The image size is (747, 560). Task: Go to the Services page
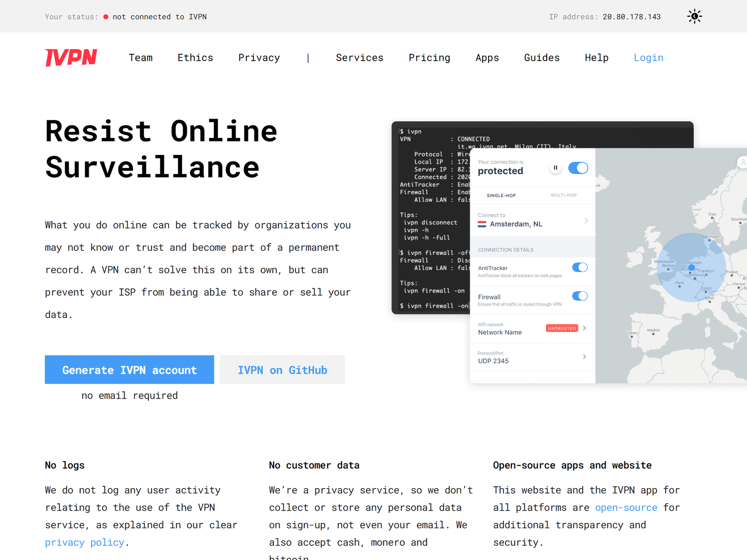[x=359, y=58]
